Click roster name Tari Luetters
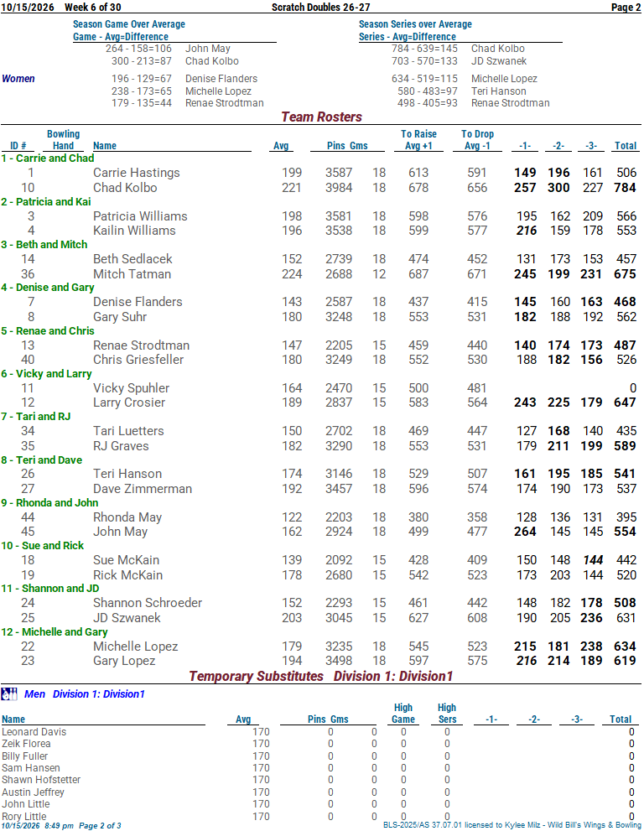The width and height of the screenshot is (644, 831). 128,431
